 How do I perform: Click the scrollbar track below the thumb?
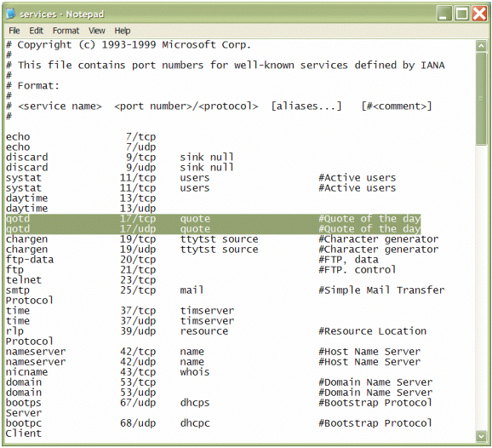[x=481, y=287]
